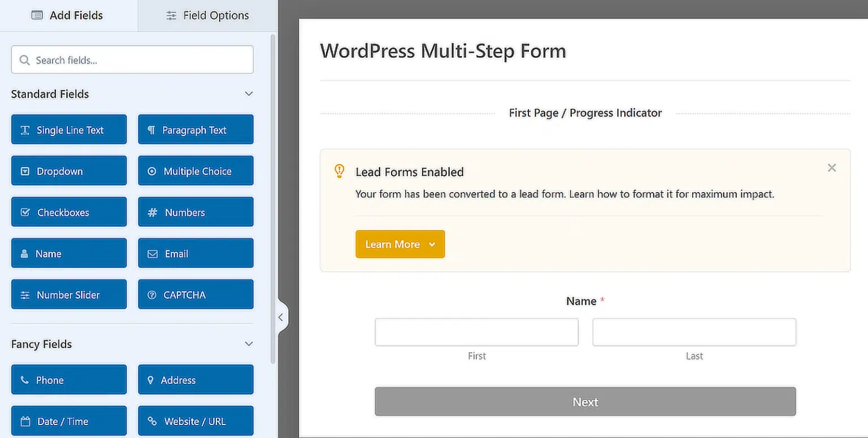The height and width of the screenshot is (438, 868).
Task: Collapse the fields sidebar panel
Action: click(280, 317)
